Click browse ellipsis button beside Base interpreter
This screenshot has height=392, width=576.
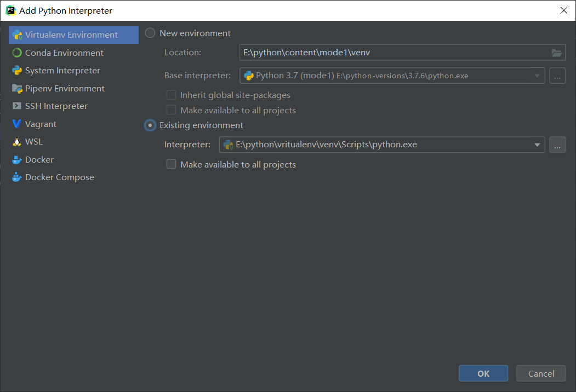pos(557,76)
